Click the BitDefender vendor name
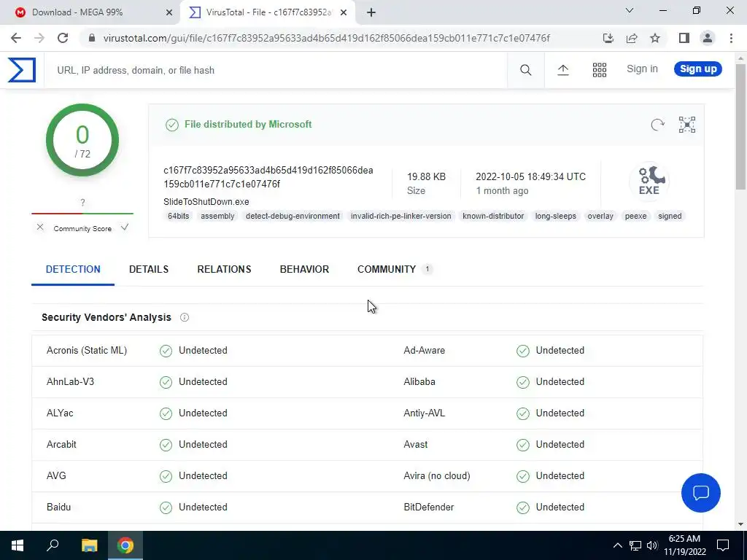Image resolution: width=747 pixels, height=560 pixels. point(429,507)
